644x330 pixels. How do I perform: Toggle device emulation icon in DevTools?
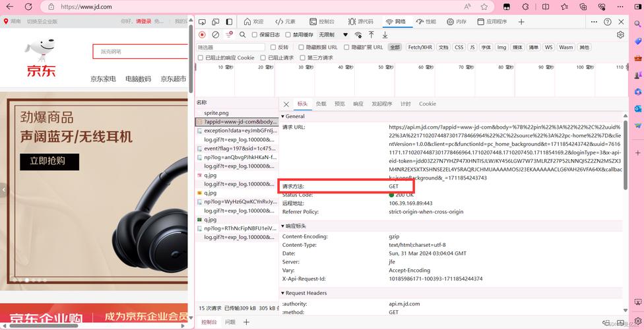tap(216, 22)
